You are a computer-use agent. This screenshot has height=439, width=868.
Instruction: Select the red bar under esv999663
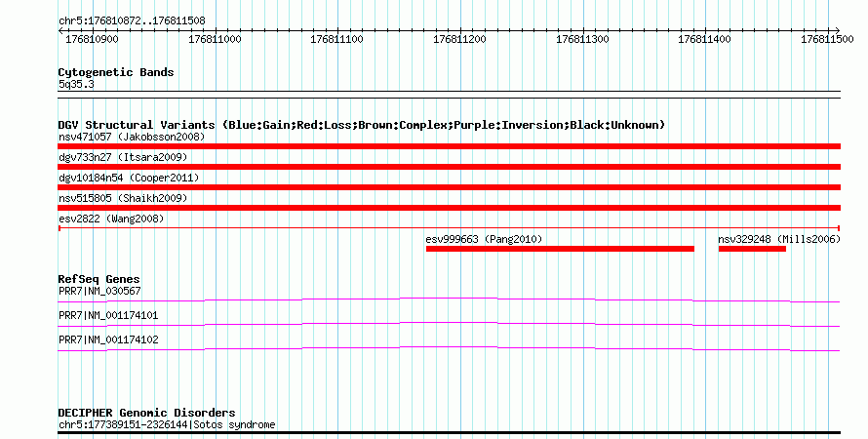pos(560,249)
